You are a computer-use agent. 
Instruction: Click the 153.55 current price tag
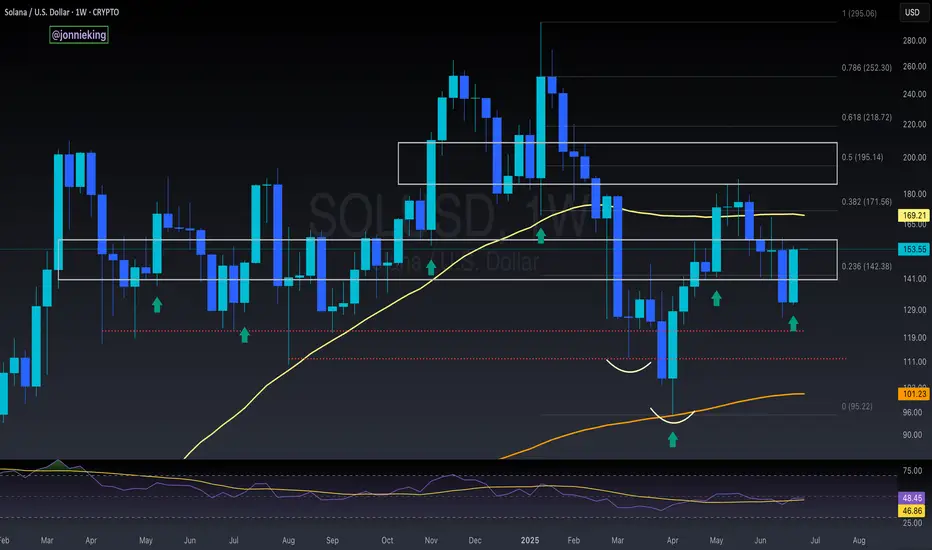coord(914,249)
